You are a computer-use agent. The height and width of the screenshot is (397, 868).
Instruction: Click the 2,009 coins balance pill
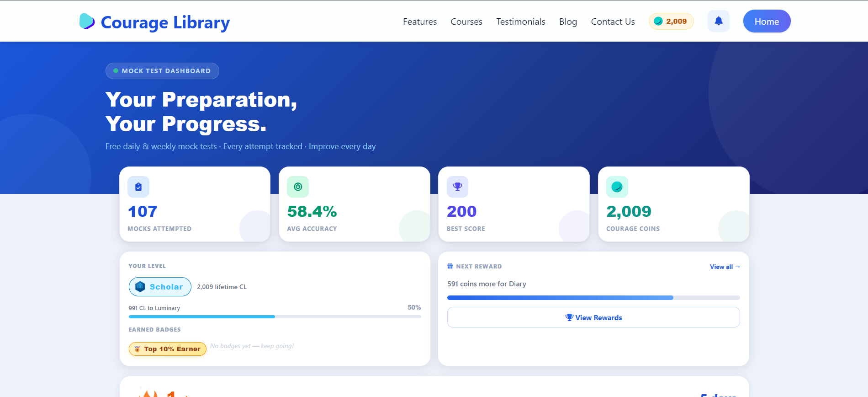point(671,21)
